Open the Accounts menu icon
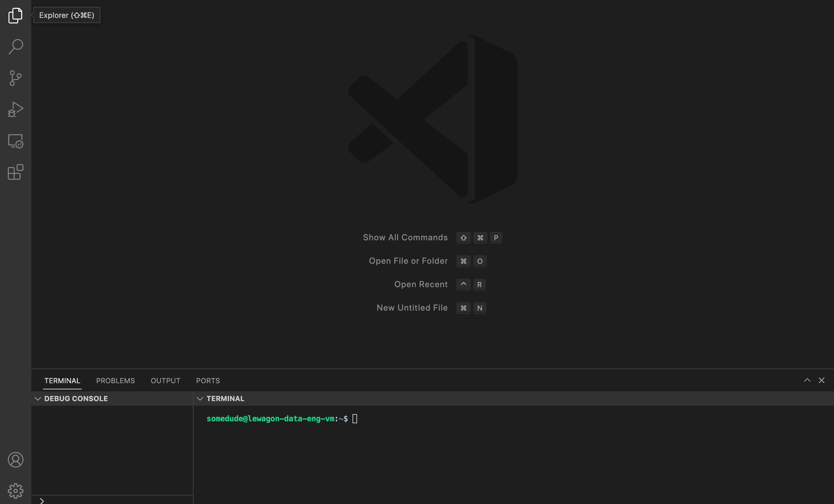Image resolution: width=834 pixels, height=504 pixels. [x=16, y=460]
